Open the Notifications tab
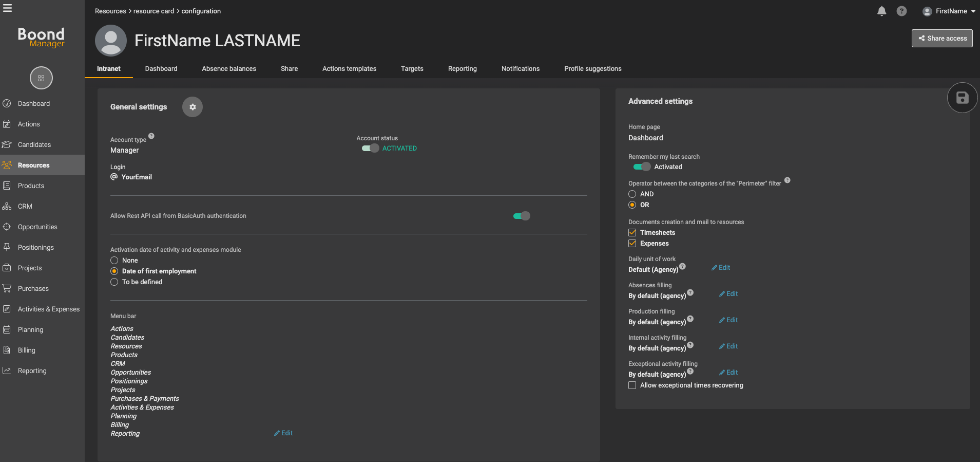Image resolution: width=980 pixels, height=462 pixels. (x=520, y=69)
